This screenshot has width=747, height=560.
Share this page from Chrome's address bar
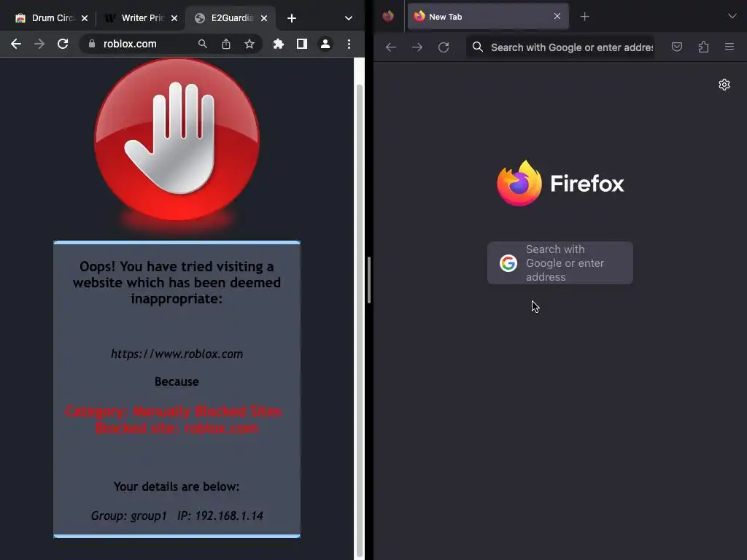pyautogui.click(x=226, y=44)
